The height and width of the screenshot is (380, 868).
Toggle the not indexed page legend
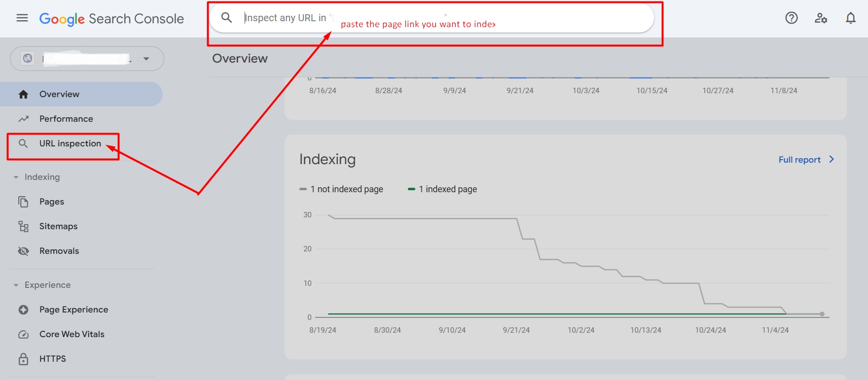point(341,189)
